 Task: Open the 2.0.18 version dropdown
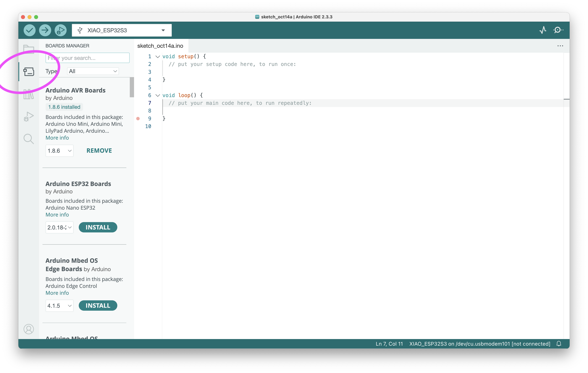point(59,228)
